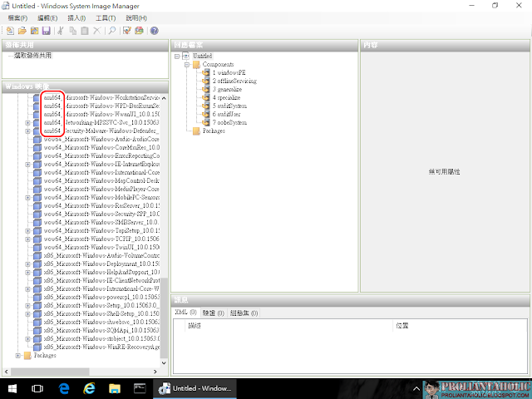Screen dimensions: 532x399
Task: Click the Validate Answer File checkmark icon
Action: click(x=127, y=31)
